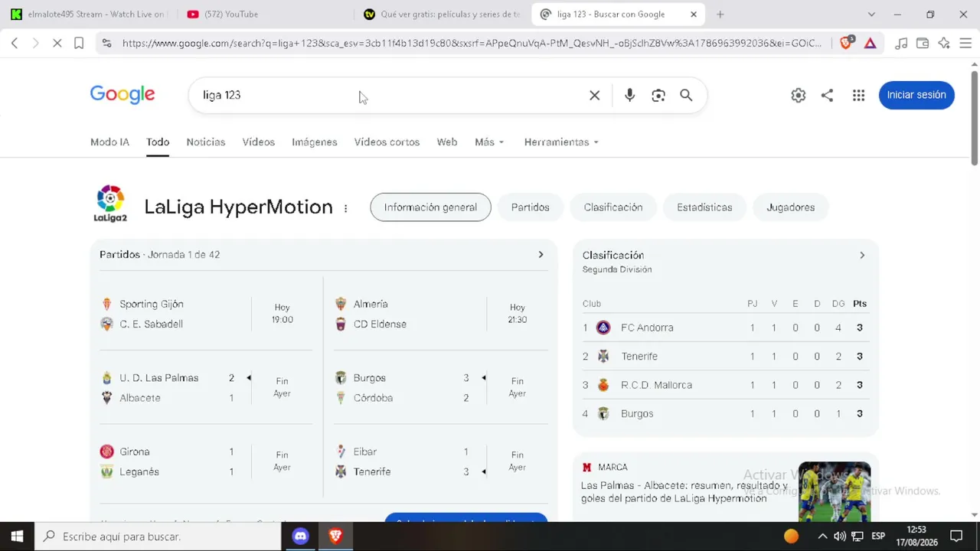Screen dimensions: 980x551
Task: Click the R.C.D. Mallorca standings row
Action: point(725,385)
